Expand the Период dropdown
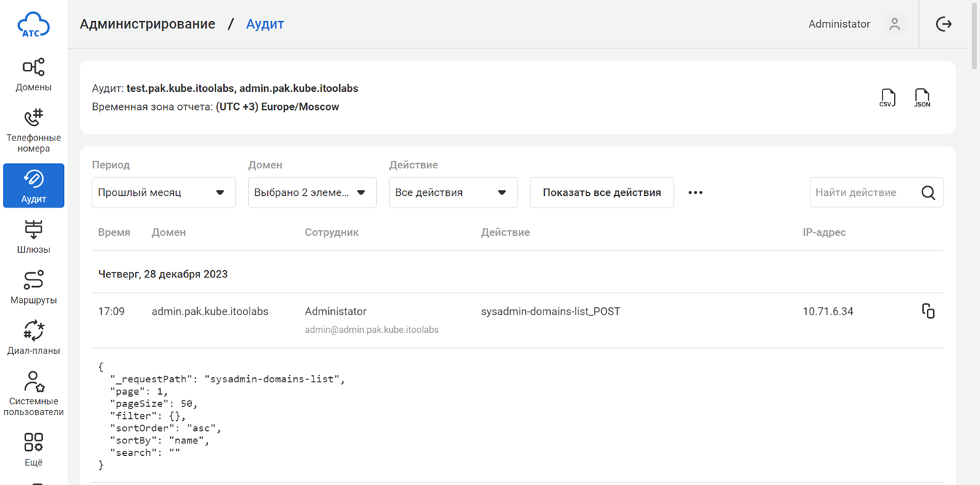Viewport: 980px width, 485px height. coord(164,193)
